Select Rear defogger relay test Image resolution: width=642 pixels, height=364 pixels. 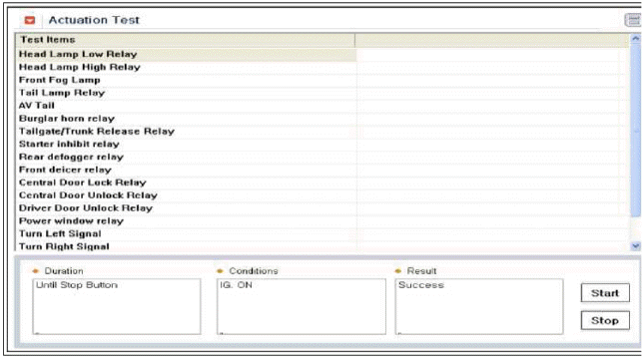click(x=186, y=157)
